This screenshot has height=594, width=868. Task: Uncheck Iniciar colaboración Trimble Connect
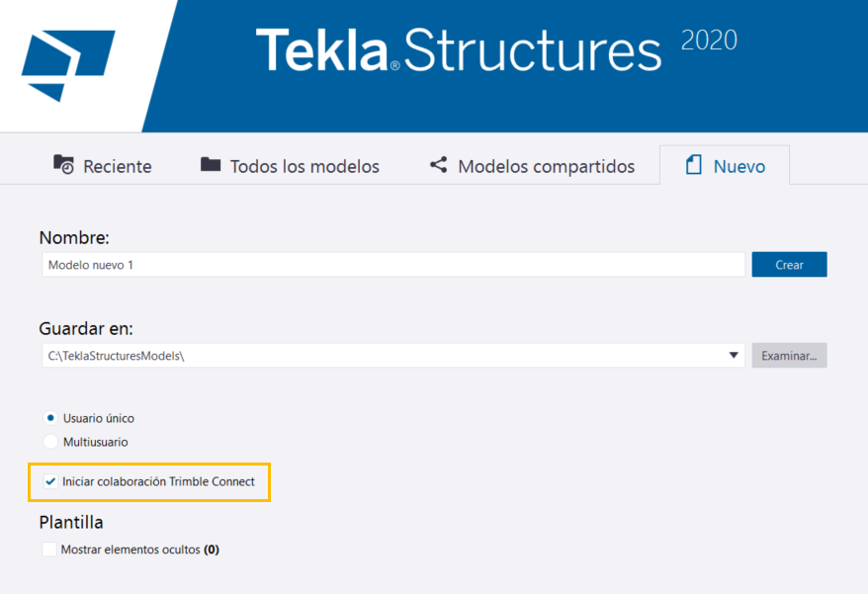pyautogui.click(x=50, y=482)
